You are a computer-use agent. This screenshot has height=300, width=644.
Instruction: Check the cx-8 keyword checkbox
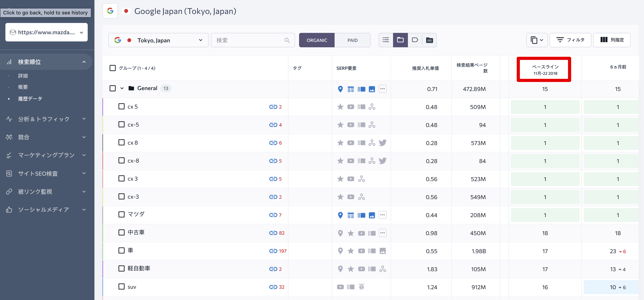tap(121, 161)
